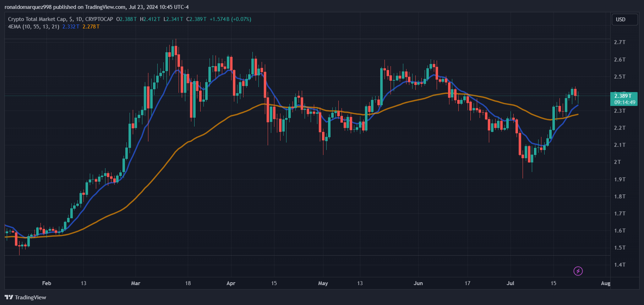Image resolution: width=644 pixels, height=305 pixels.
Task: Click the 4EMA (10, 55, 13, 21) indicator label
Action: coord(34,27)
